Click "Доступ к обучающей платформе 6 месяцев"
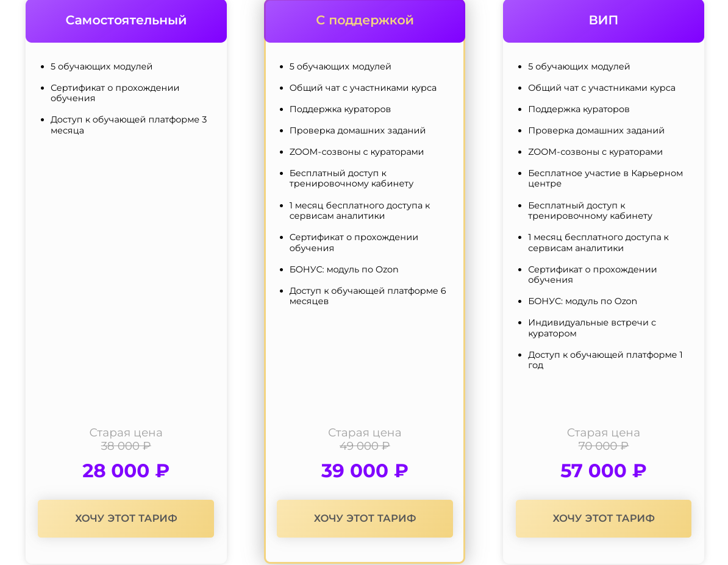Screen dimensions: 728x565 pyautogui.click(x=368, y=296)
